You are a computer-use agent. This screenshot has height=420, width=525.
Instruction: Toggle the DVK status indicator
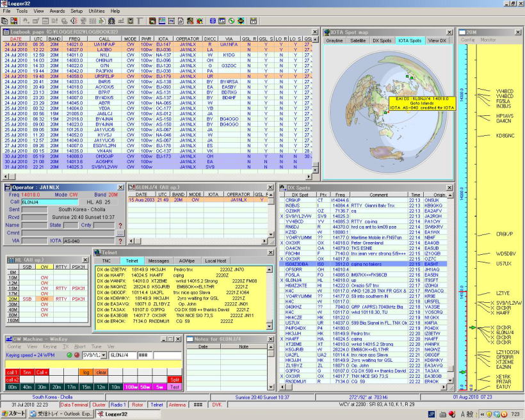point(217,405)
